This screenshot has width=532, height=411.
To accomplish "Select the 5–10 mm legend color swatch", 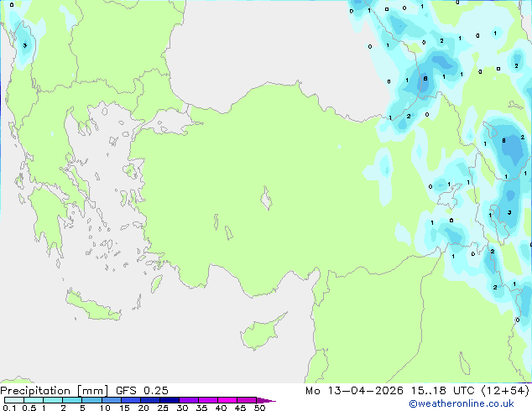I will tap(91, 400).
